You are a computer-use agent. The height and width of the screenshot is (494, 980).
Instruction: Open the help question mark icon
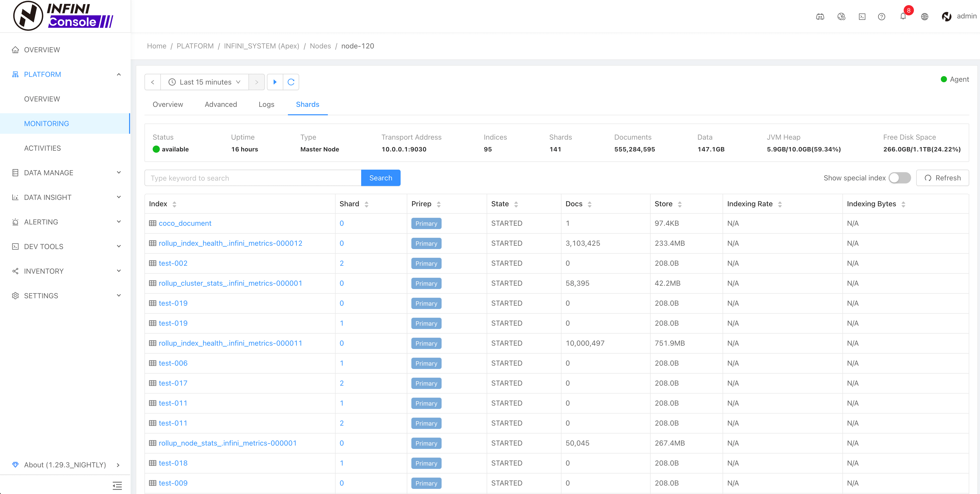click(881, 16)
